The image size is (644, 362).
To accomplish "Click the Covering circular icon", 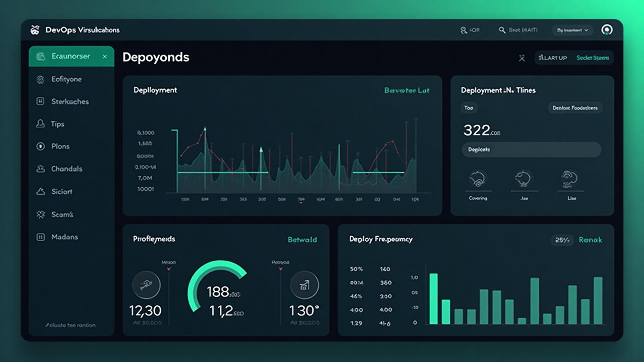I will [x=478, y=179].
